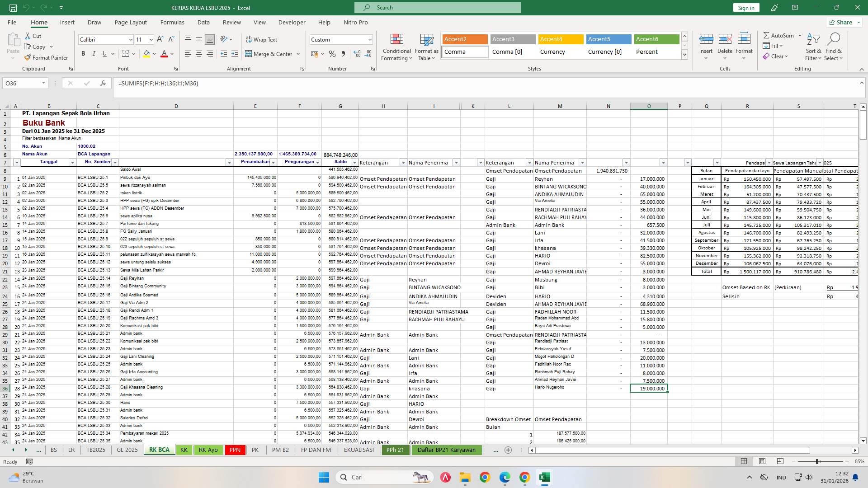The height and width of the screenshot is (488, 868).
Task: Open the RK Ayo sheet tab
Action: [208, 450]
